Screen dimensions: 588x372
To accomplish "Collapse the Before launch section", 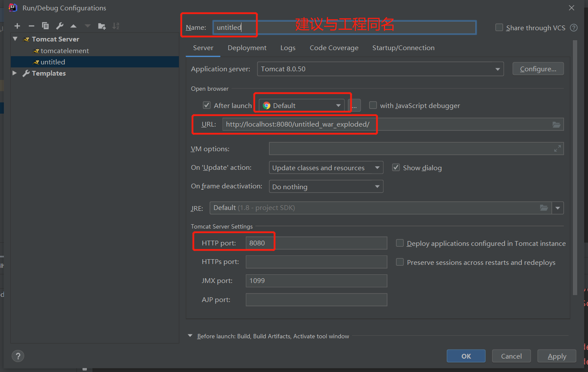I will (191, 336).
